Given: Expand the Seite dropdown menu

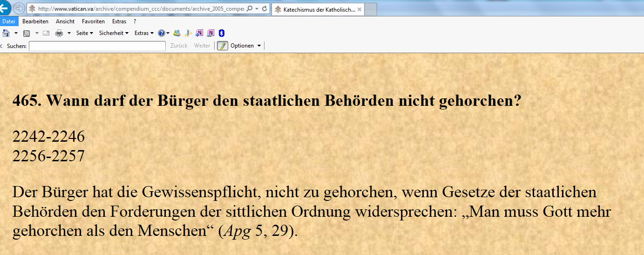Looking at the screenshot, I should pyautogui.click(x=85, y=33).
